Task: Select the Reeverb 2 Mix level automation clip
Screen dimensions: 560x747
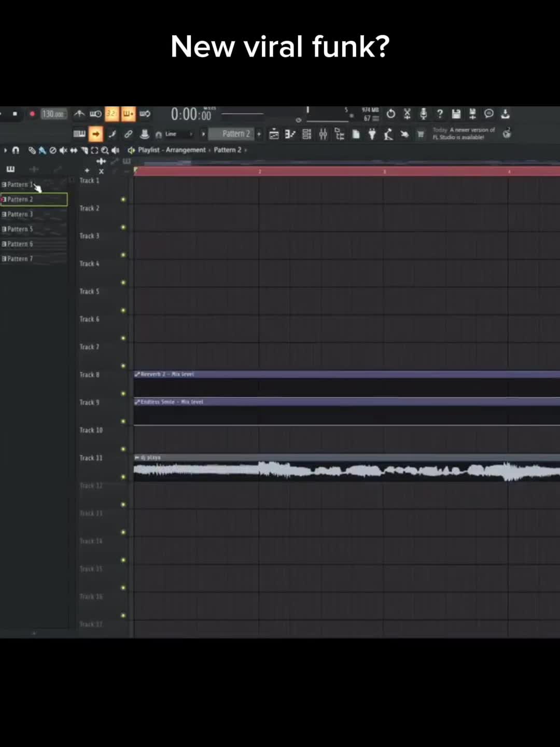Action: click(x=346, y=384)
